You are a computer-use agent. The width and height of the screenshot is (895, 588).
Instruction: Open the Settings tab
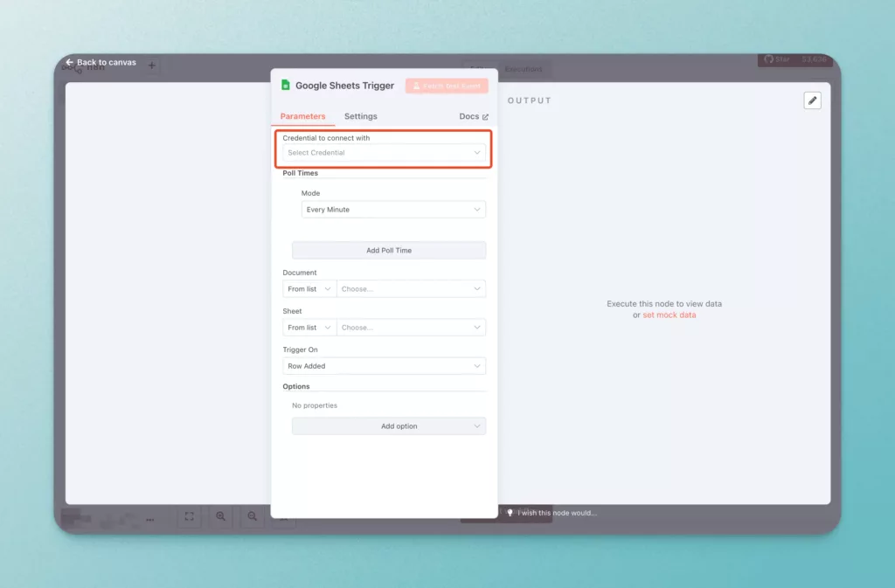coord(361,116)
